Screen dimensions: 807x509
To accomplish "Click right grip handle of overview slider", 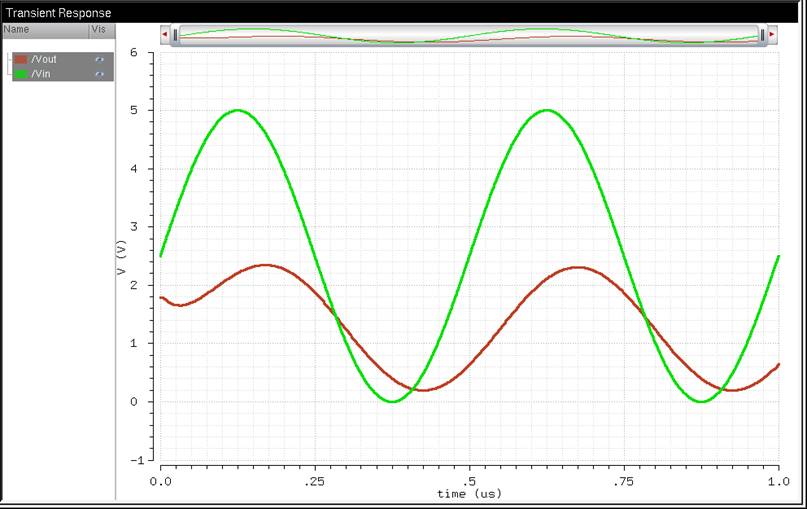I will pos(763,35).
